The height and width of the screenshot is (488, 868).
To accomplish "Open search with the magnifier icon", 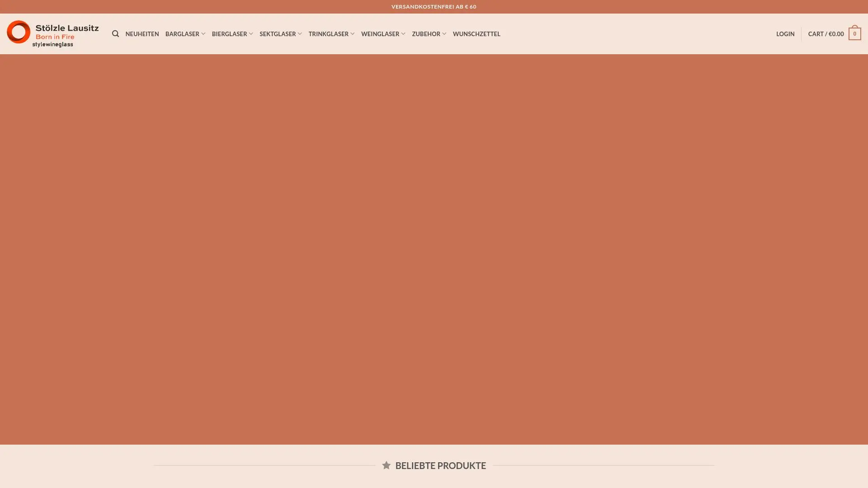I will (115, 34).
